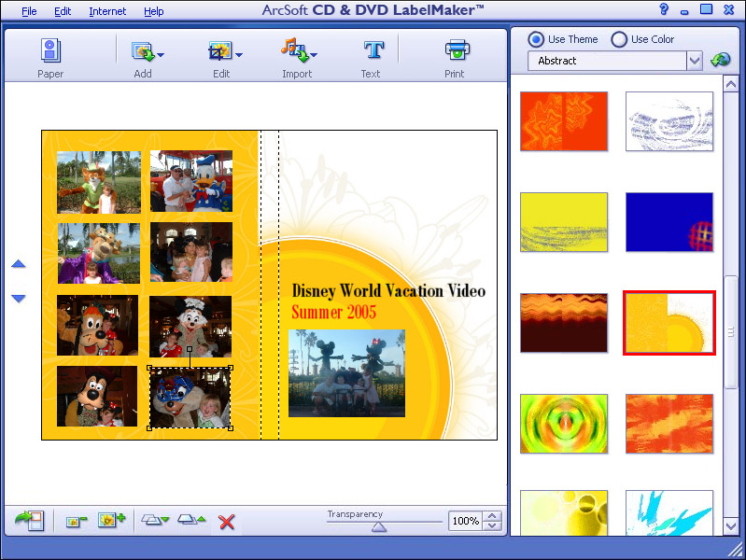Click the green globe download themes icon

tap(720, 60)
